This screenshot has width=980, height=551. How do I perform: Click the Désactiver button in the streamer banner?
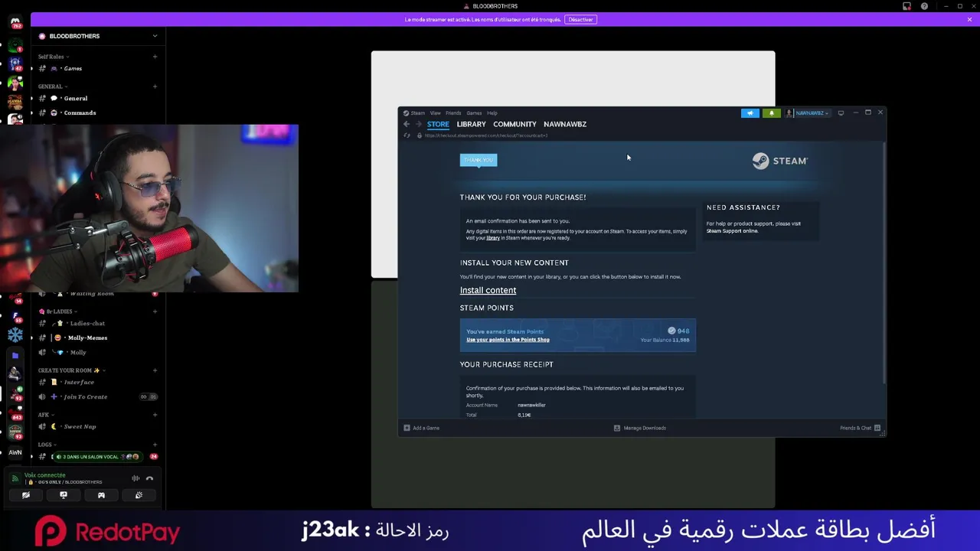coord(580,19)
